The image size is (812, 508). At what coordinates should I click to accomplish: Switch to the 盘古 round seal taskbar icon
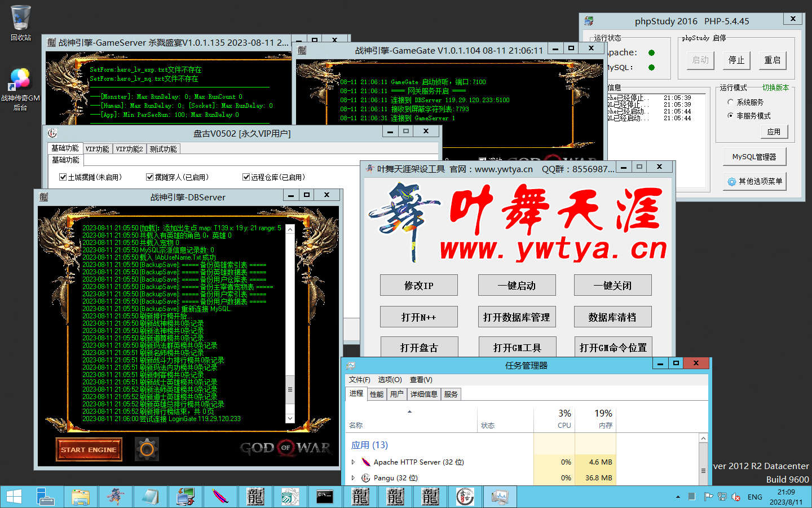pos(465,497)
